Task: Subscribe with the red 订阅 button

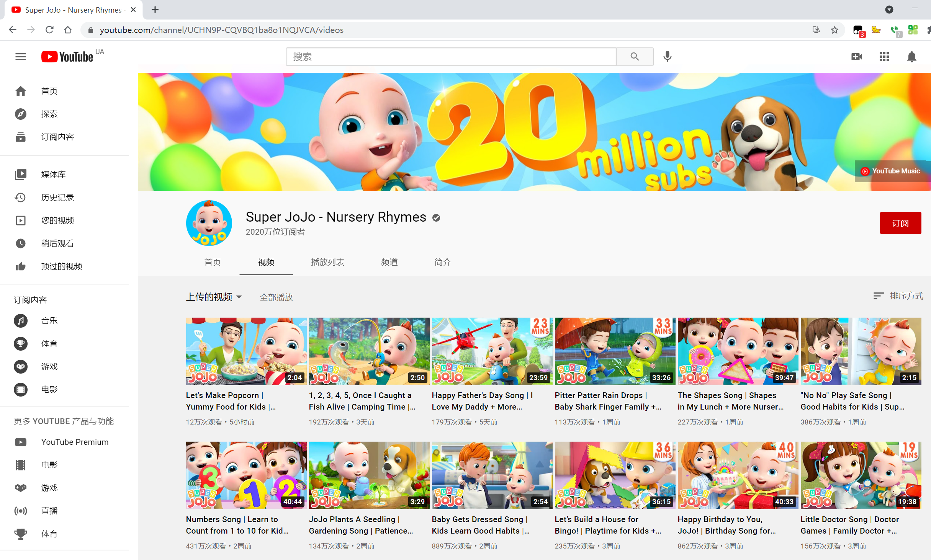Action: pyautogui.click(x=900, y=223)
